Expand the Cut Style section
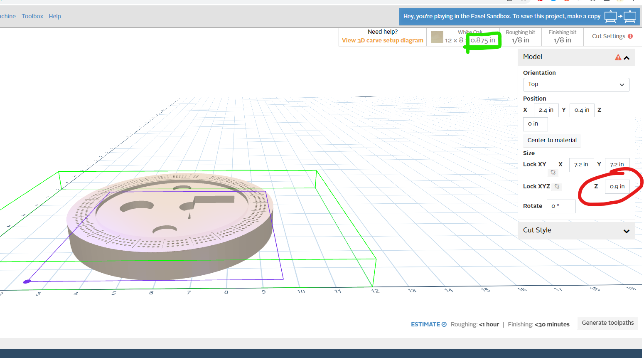 (x=626, y=231)
